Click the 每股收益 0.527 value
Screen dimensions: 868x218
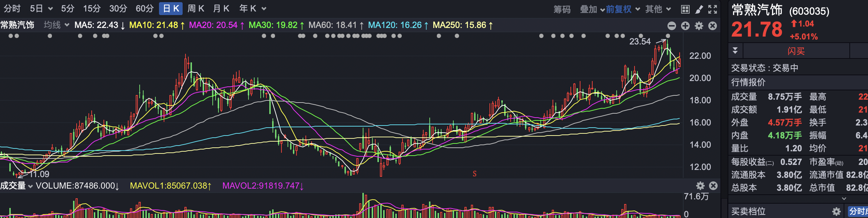tap(791, 162)
